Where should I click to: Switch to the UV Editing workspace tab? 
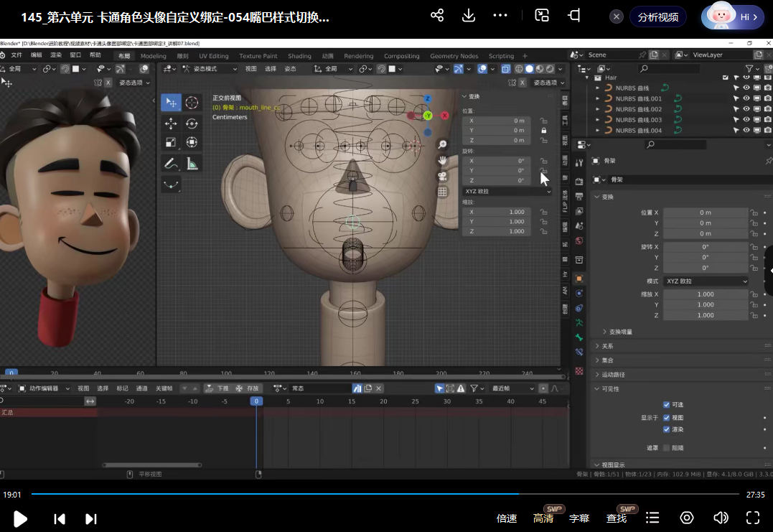click(x=213, y=56)
